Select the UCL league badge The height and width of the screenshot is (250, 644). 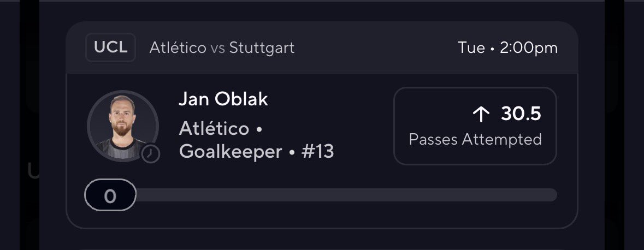click(110, 47)
